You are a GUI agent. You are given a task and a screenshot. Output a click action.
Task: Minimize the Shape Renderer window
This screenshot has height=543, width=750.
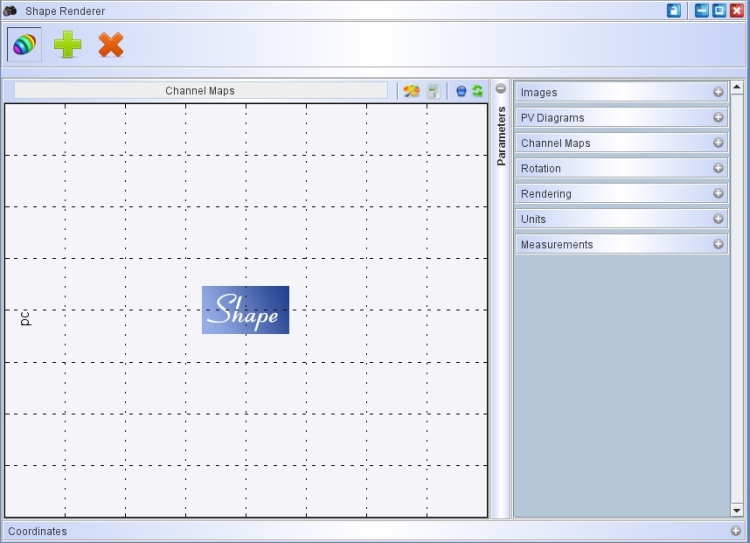tap(702, 10)
